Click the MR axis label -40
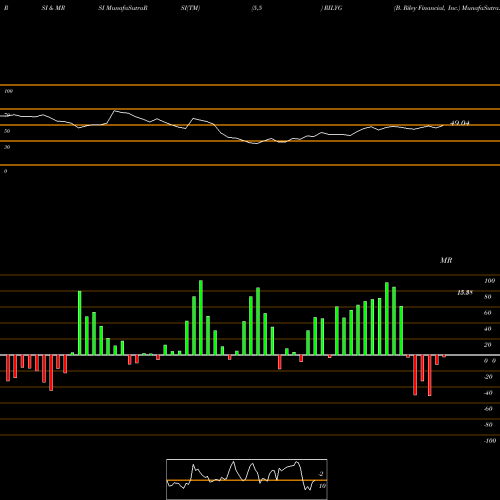Image resolution: width=500 pixels, height=500 pixels. [488, 393]
